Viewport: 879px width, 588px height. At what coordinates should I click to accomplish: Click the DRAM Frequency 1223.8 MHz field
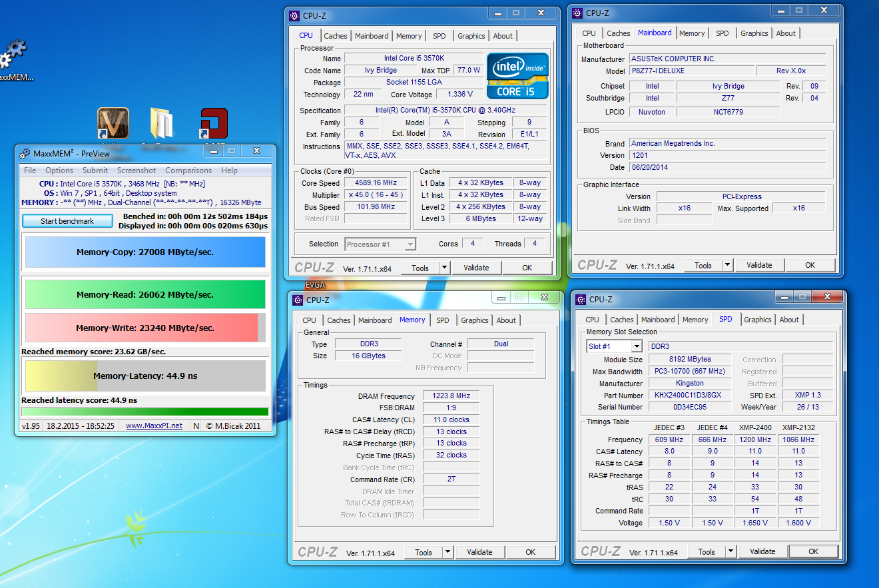click(x=451, y=396)
